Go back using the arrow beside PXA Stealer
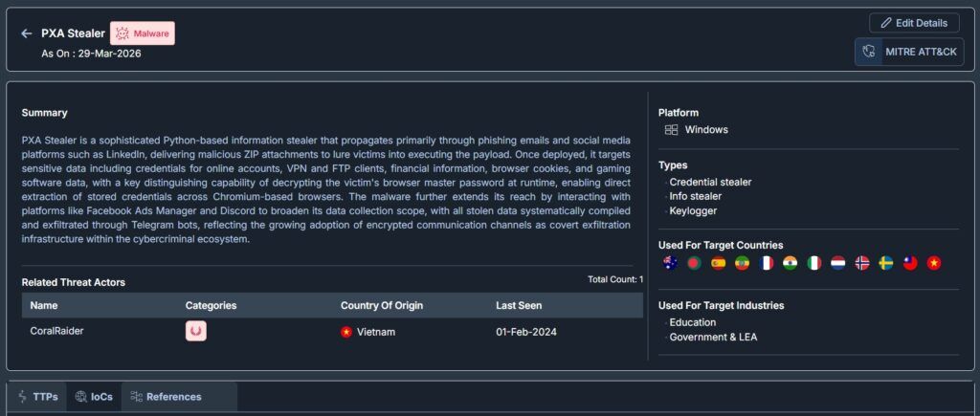The image size is (980, 416). (x=26, y=33)
